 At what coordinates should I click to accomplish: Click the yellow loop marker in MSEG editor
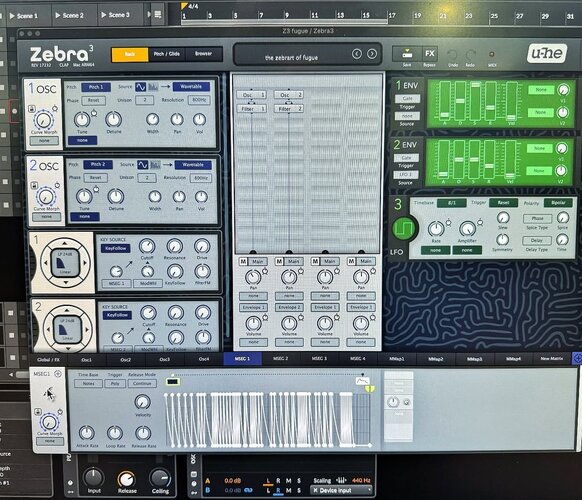click(x=370, y=389)
